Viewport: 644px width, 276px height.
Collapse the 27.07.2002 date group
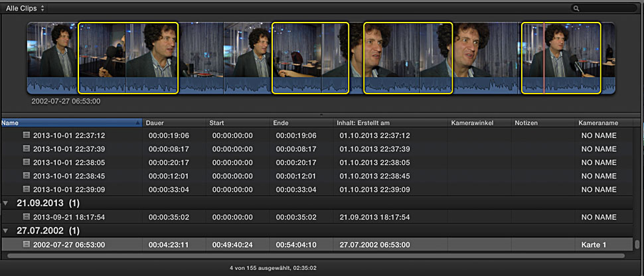(x=6, y=231)
